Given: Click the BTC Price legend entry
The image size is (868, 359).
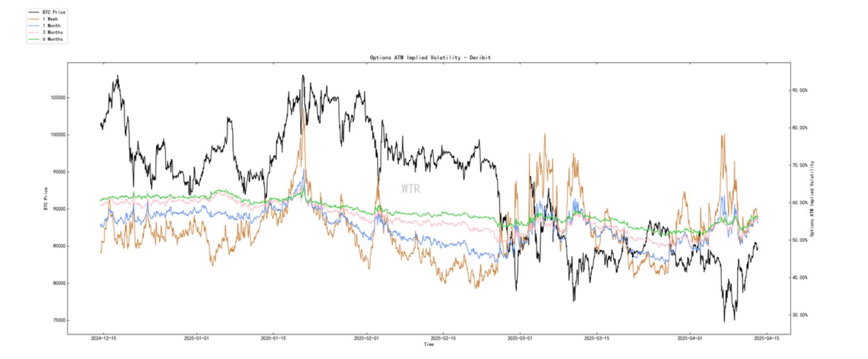Looking at the screenshot, I should tap(47, 12).
